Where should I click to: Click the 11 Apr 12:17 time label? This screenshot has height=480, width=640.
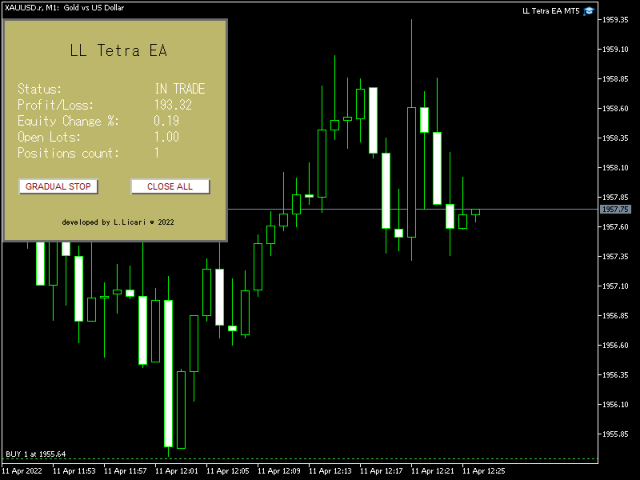coord(382,471)
